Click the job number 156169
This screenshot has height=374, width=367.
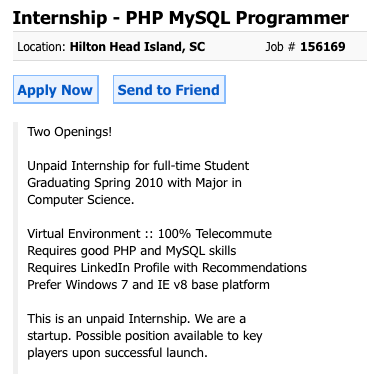323,47
